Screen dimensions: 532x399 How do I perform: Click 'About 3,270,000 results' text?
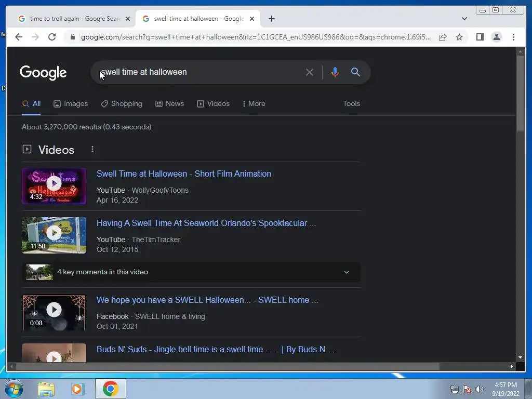click(87, 127)
